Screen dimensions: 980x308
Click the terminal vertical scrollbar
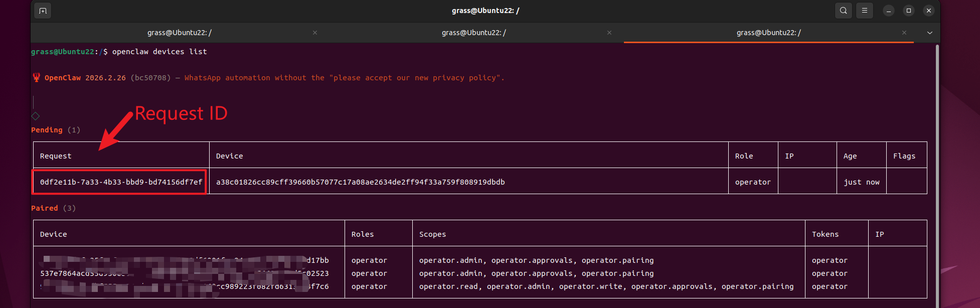tap(937, 176)
